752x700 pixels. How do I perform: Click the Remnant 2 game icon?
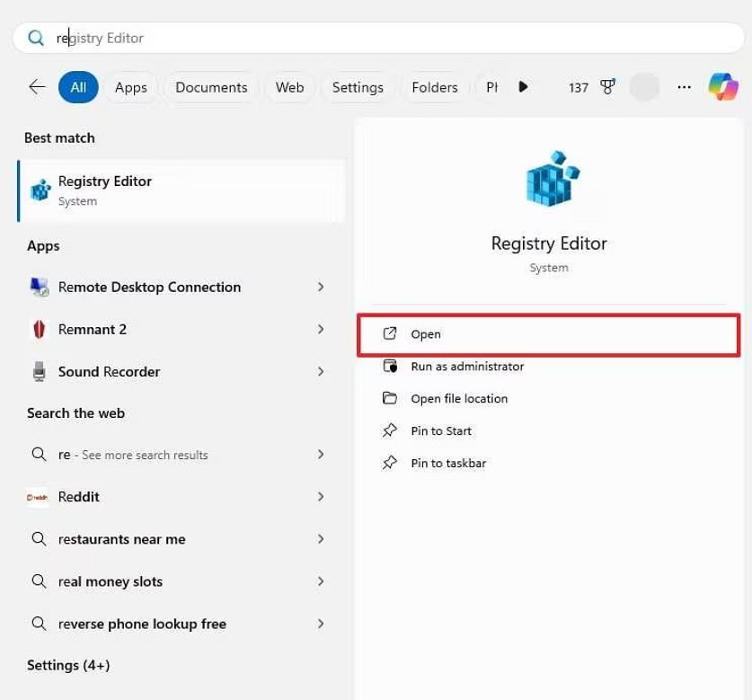coord(40,329)
